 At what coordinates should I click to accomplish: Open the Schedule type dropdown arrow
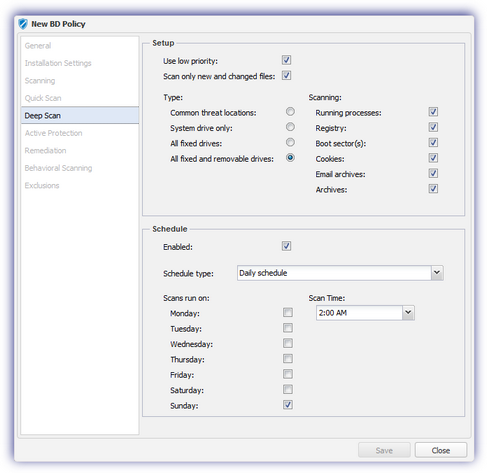pos(437,273)
